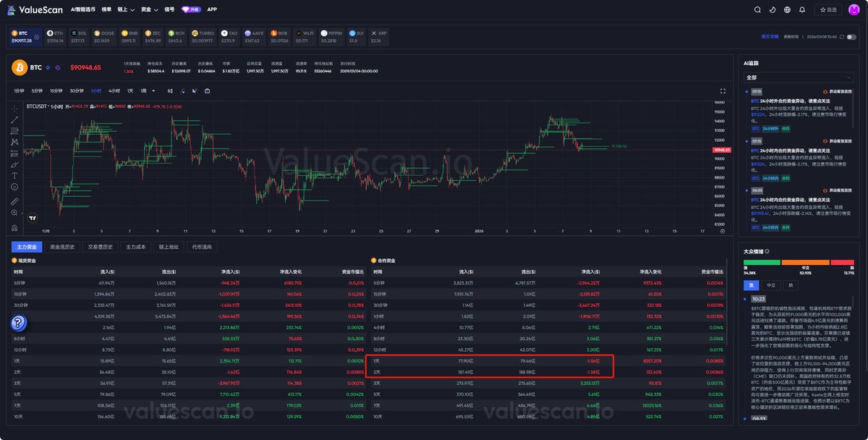Select the ruler measure tool
868x440 pixels.
click(x=14, y=201)
